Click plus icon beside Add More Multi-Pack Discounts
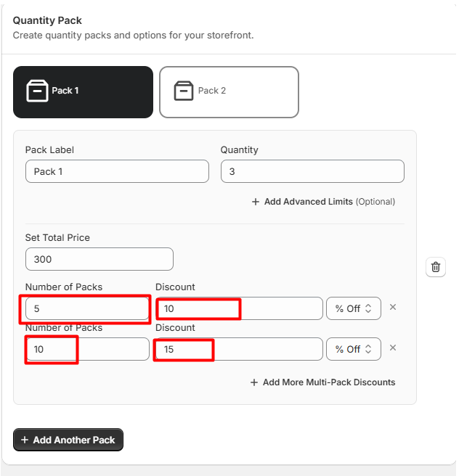The image size is (459, 476). pyautogui.click(x=254, y=382)
